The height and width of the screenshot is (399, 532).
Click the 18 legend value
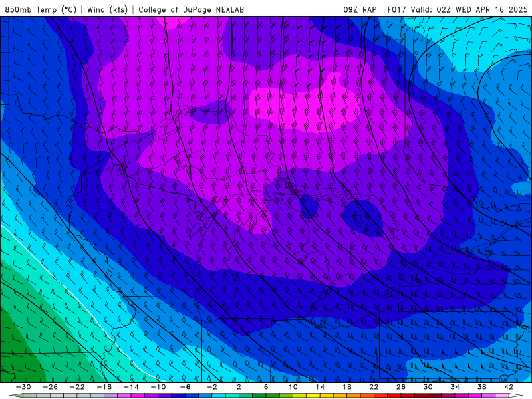pyautogui.click(x=347, y=387)
